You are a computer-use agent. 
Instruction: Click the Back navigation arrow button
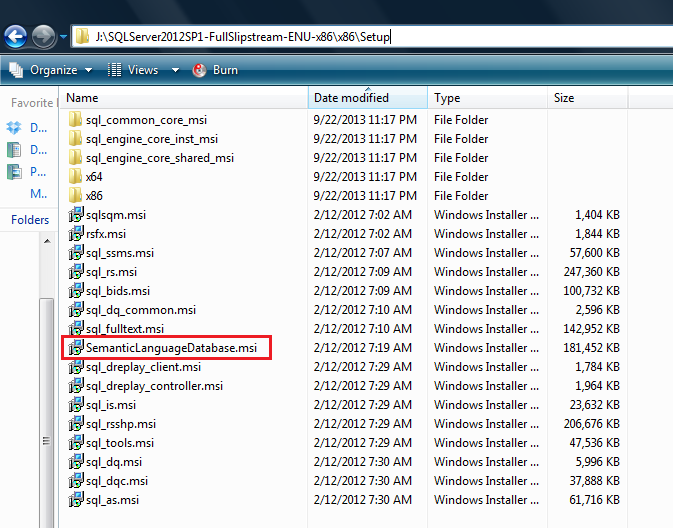point(16,38)
